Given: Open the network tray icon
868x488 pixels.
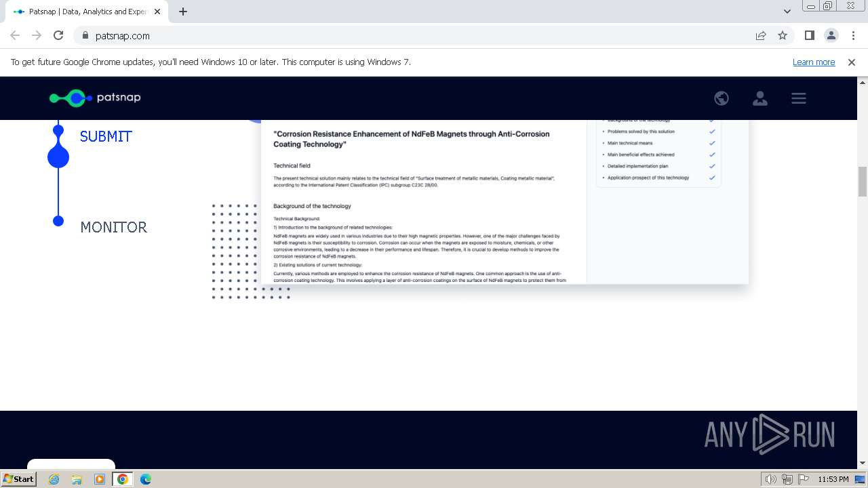Looking at the screenshot, I should pyautogui.click(x=787, y=479).
